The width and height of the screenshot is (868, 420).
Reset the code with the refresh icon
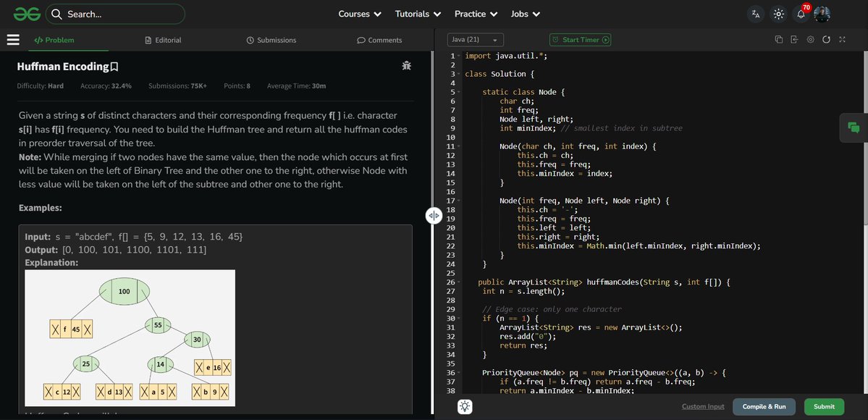pyautogui.click(x=827, y=40)
